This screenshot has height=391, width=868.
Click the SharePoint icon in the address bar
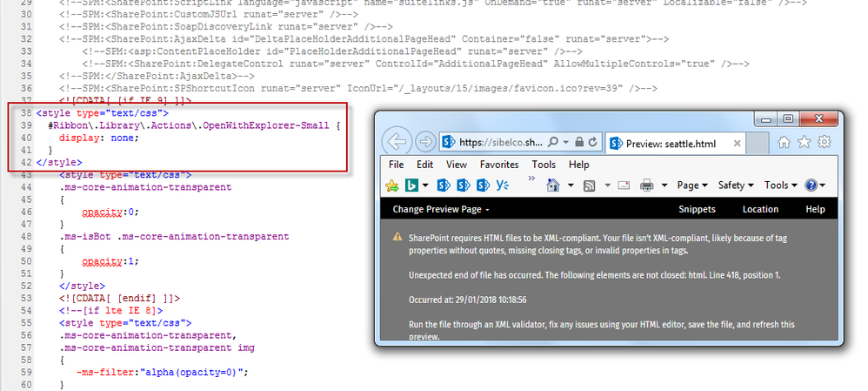(449, 143)
